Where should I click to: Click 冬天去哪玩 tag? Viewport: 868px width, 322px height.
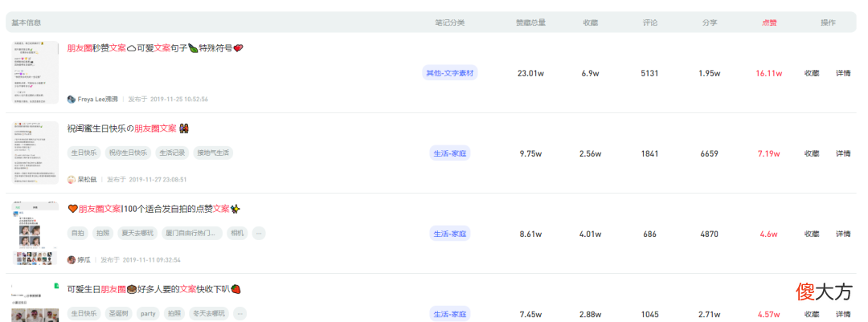[209, 313]
